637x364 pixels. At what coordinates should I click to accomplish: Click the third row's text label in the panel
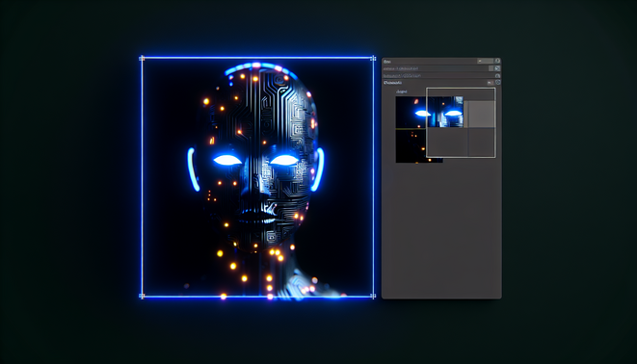click(x=402, y=75)
